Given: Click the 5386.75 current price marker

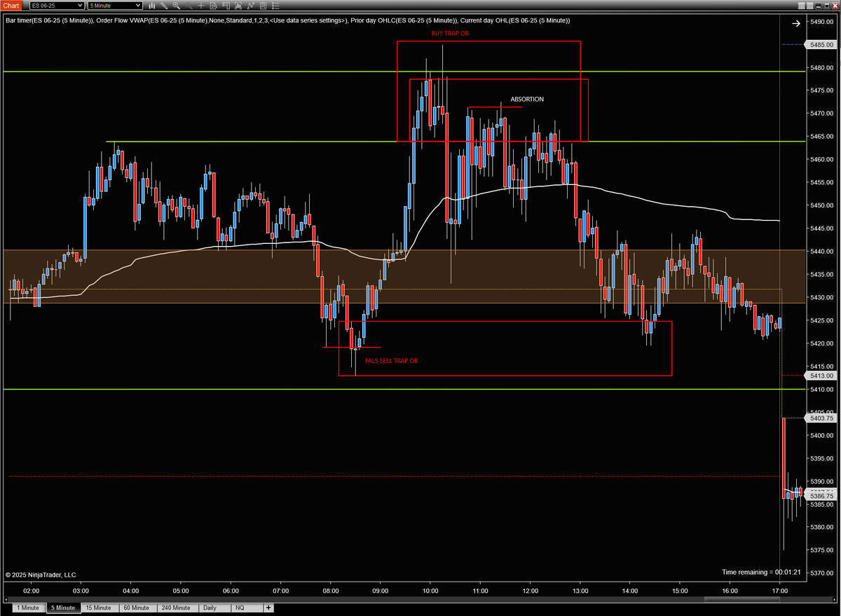Looking at the screenshot, I should click(819, 495).
